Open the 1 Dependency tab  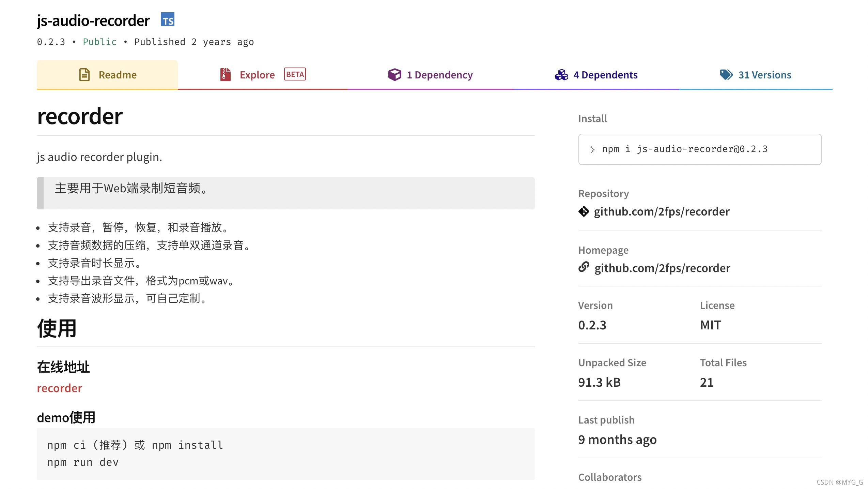(x=439, y=75)
